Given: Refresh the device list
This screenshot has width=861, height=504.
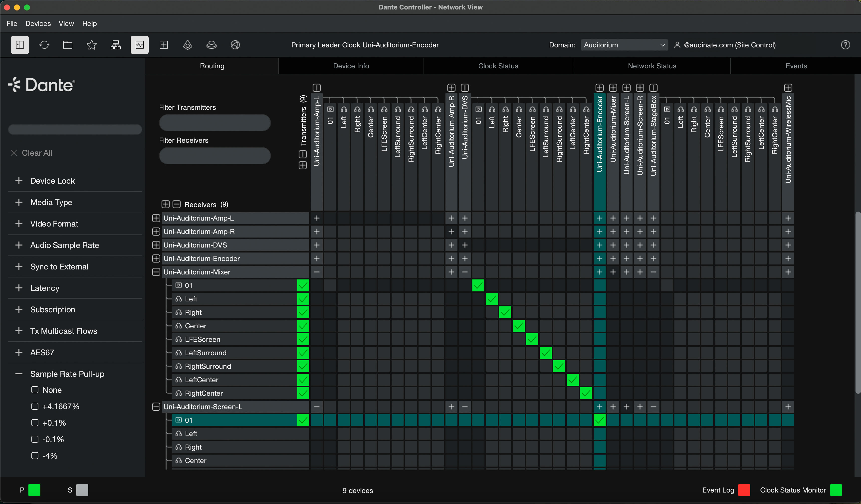Looking at the screenshot, I should pyautogui.click(x=44, y=45).
